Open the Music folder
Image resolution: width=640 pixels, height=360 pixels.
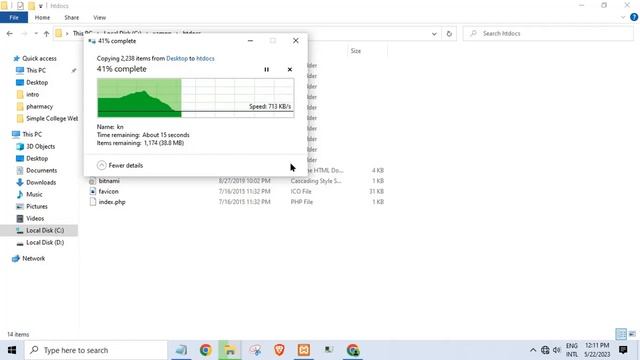pos(34,194)
